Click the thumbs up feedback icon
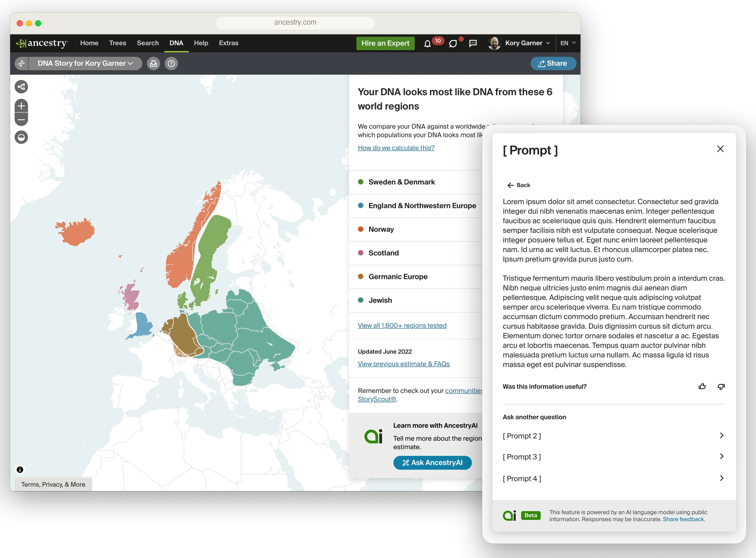This screenshot has height=558, width=756. pyautogui.click(x=702, y=386)
